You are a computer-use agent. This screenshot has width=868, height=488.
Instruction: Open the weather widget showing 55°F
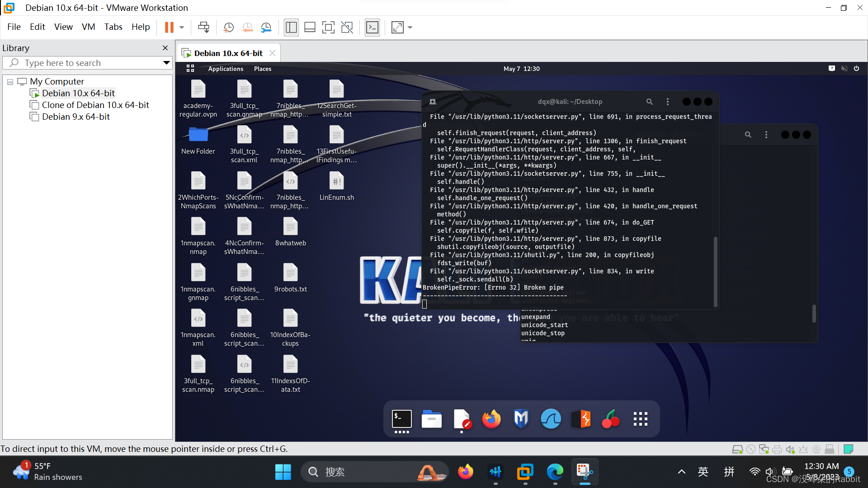click(47, 472)
